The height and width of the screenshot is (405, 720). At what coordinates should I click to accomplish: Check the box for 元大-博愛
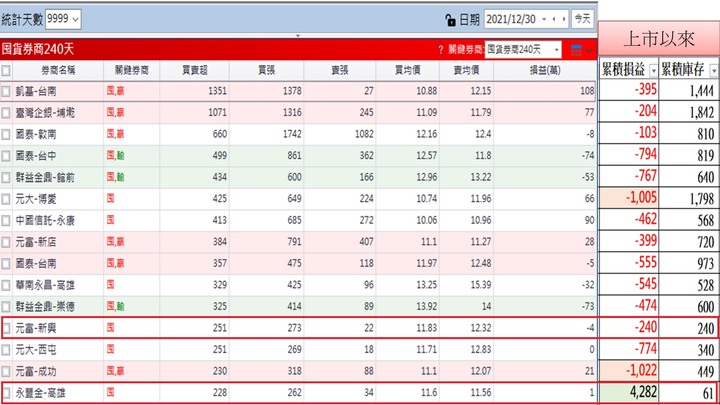(x=6, y=199)
